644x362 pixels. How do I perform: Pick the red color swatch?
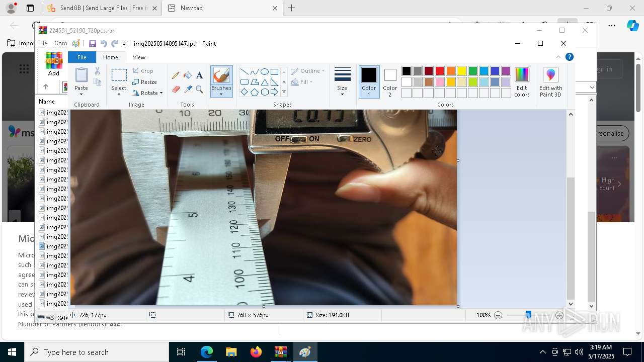pyautogui.click(x=440, y=71)
